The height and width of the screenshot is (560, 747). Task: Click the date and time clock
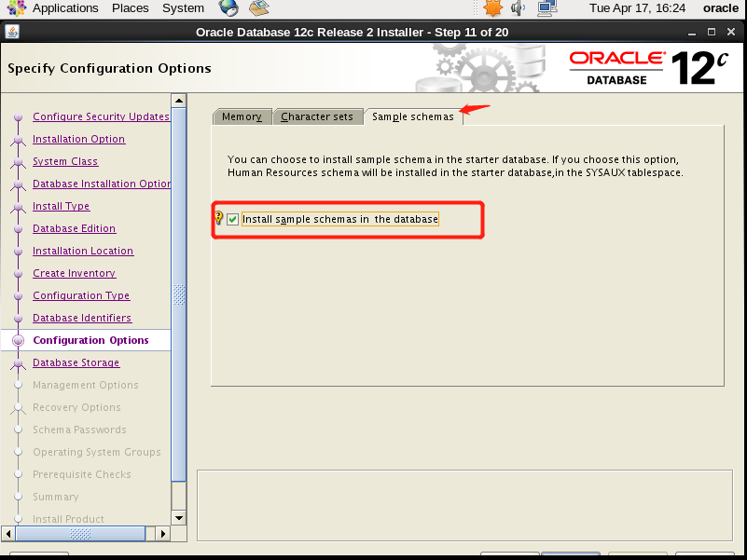click(x=637, y=8)
